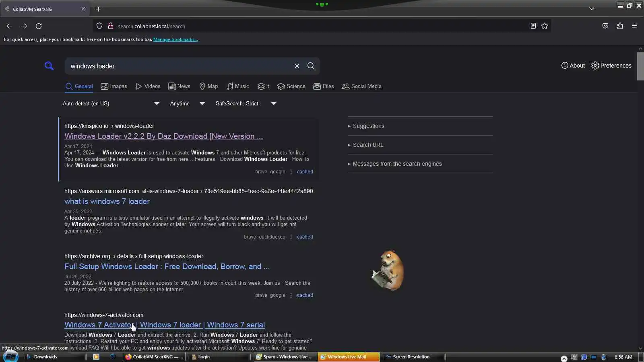Switch to the Science category
The width and height of the screenshot is (644, 362).
click(x=291, y=86)
